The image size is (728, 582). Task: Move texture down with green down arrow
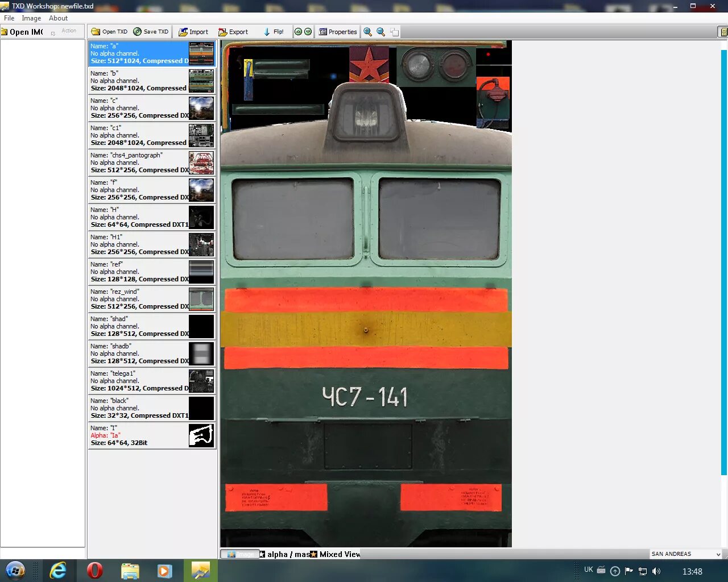point(308,32)
